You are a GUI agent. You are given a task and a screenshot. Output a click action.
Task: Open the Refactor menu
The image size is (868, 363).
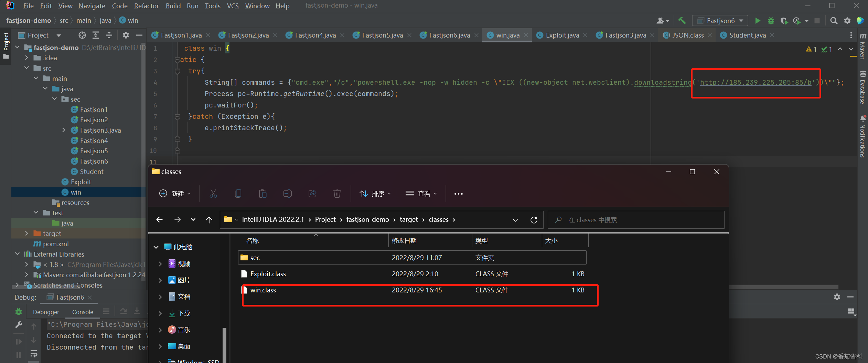point(147,6)
